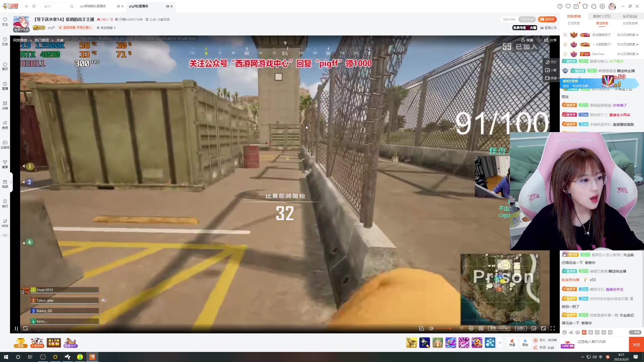Switch to the zzc啊咦额的直播间 tab
Image resolution: width=644 pixels, height=362 pixels.
(93, 6)
